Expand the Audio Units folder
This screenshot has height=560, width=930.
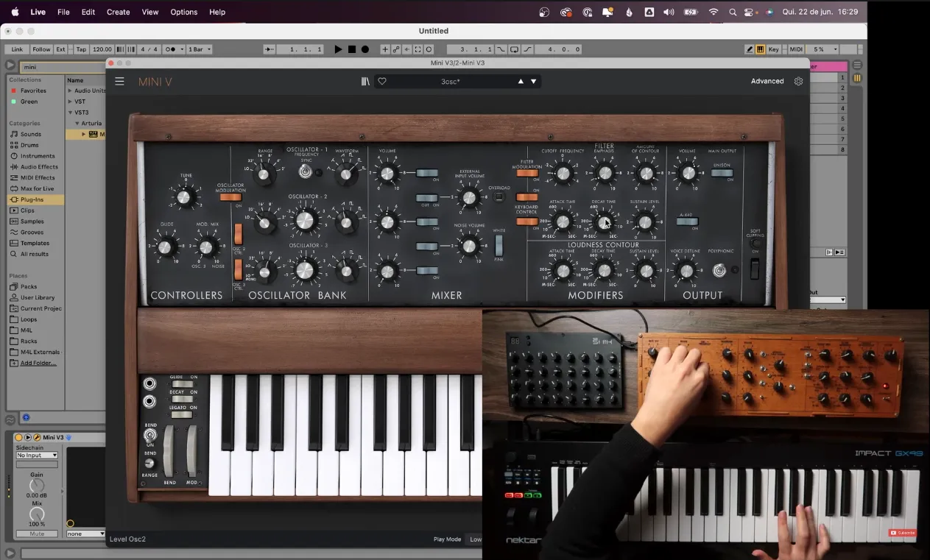(70, 91)
